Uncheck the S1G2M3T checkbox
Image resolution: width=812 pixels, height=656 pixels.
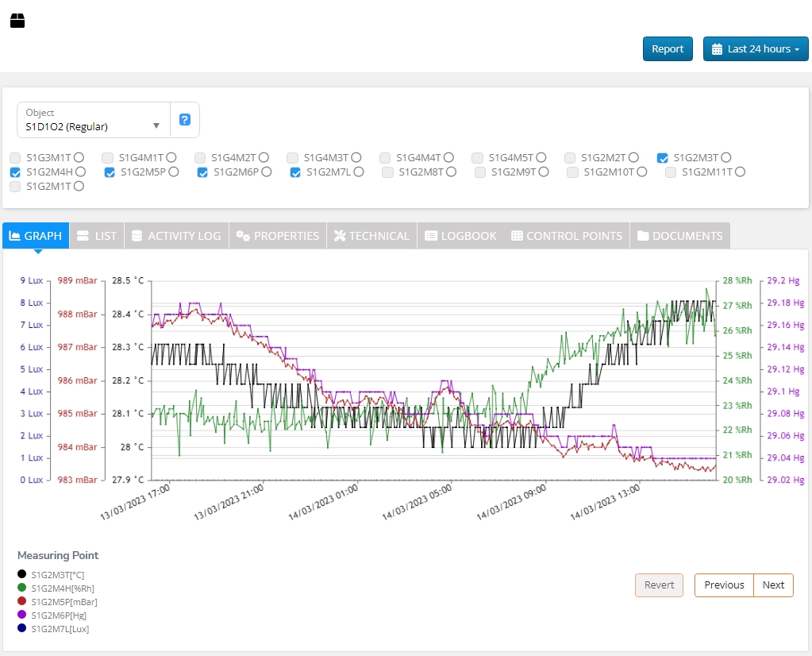(x=663, y=158)
